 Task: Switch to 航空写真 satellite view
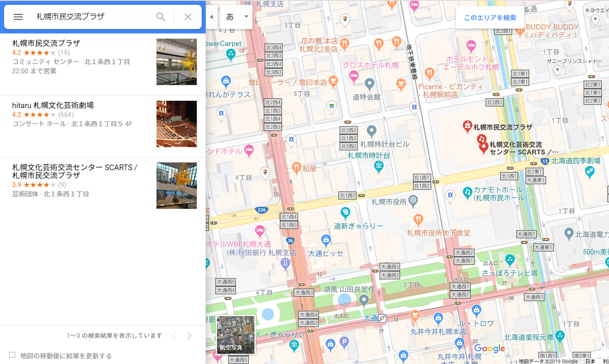click(x=236, y=335)
